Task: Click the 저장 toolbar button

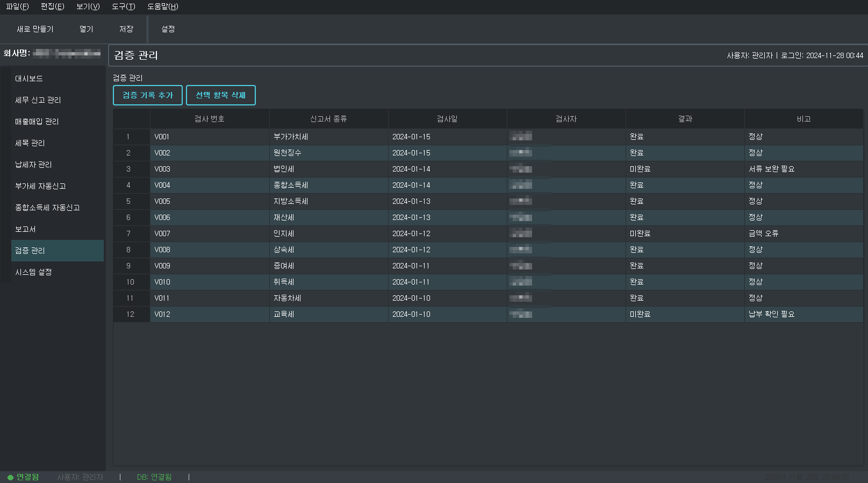Action: click(x=126, y=29)
